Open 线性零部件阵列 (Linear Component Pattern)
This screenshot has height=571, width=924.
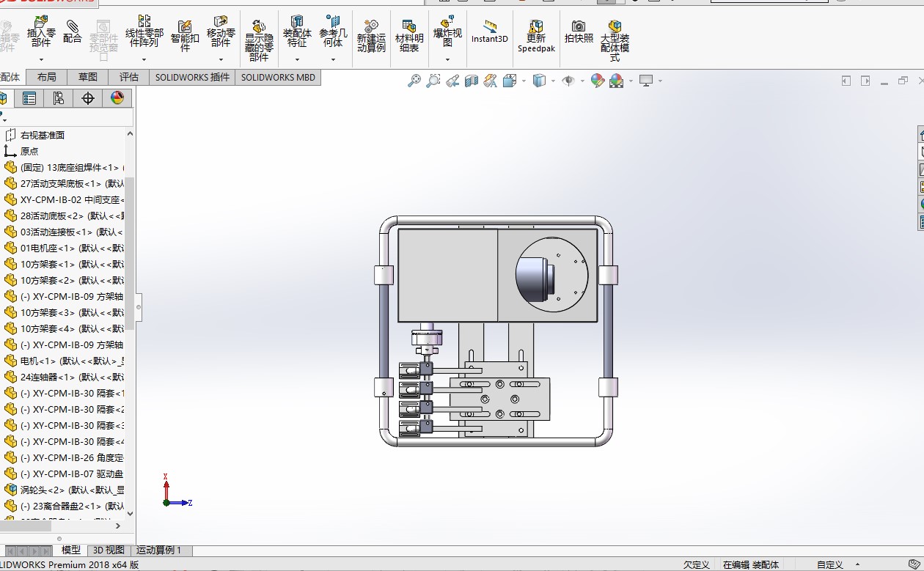(144, 33)
